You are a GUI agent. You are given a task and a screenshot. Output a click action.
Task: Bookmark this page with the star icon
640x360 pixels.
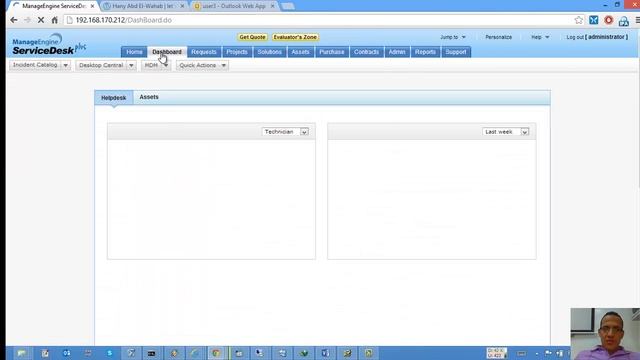pos(578,20)
